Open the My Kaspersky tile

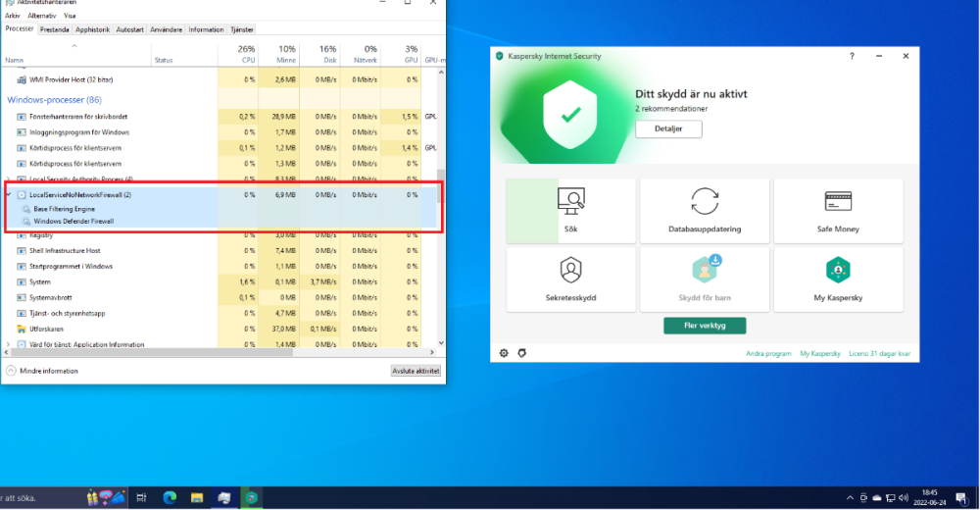[838, 280]
